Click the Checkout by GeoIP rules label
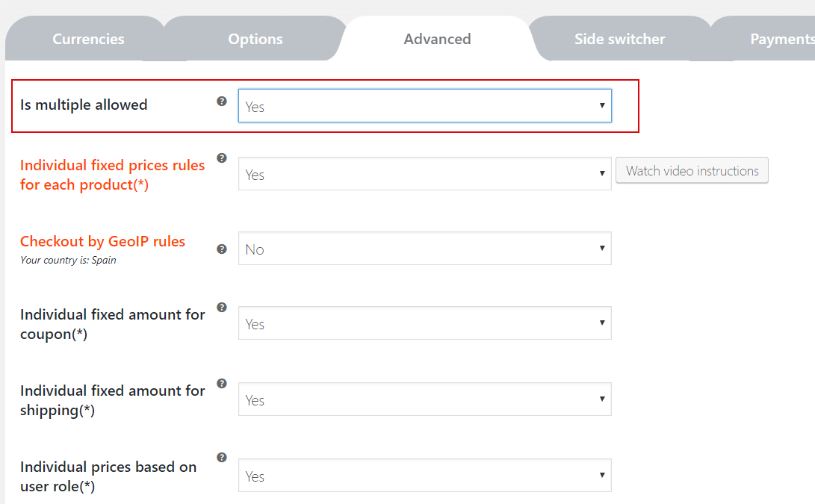 [x=102, y=241]
